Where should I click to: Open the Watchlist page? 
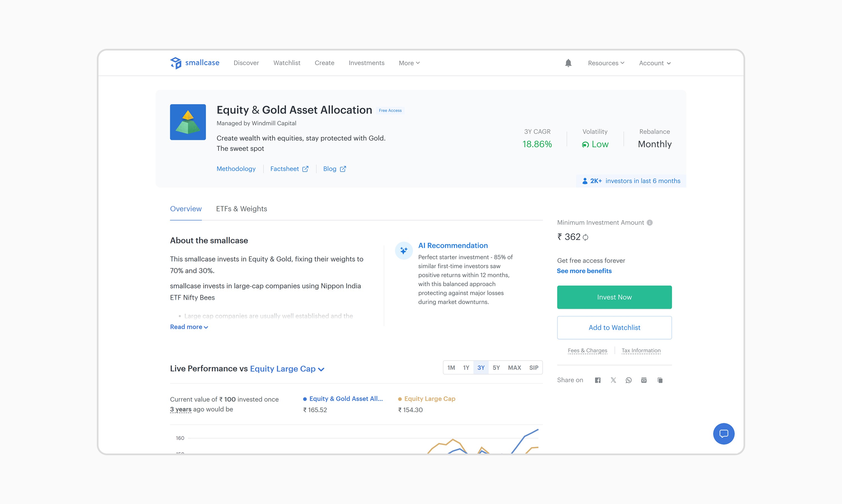pyautogui.click(x=287, y=63)
